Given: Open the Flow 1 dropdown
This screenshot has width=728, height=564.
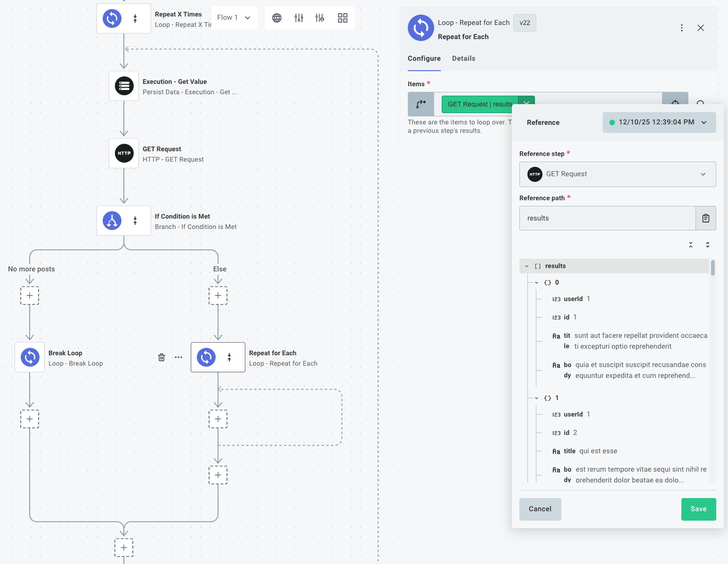Looking at the screenshot, I should 234,17.
